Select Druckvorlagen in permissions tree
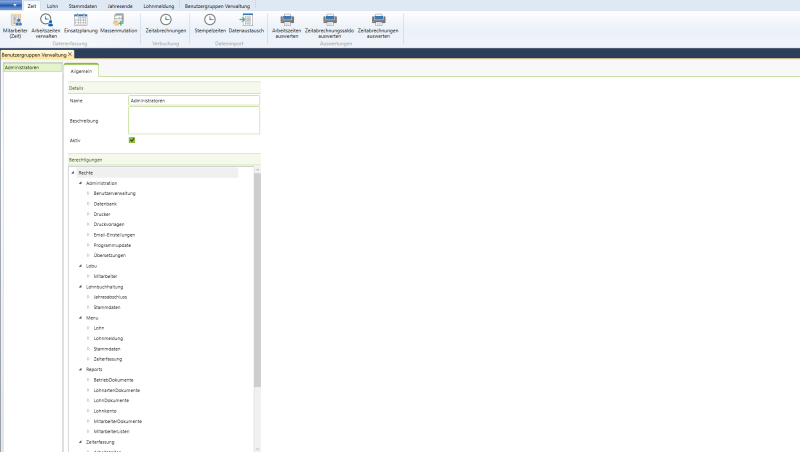The width and height of the screenshot is (800, 452). coord(109,224)
